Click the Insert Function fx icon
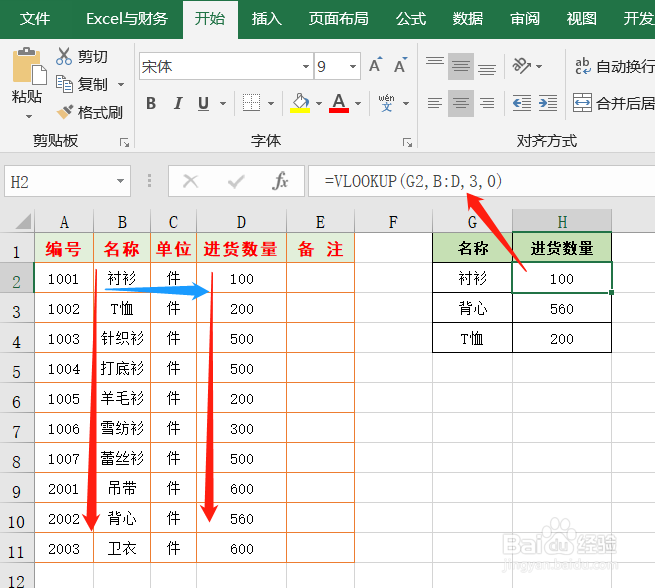Screen dimensions: 655x588 [x=280, y=181]
